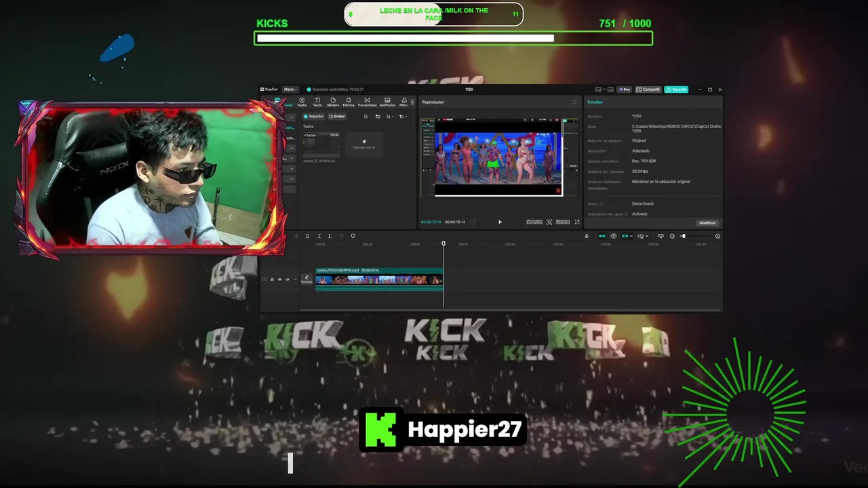Switch to the Stickers tab
The height and width of the screenshot is (488, 868).
[x=333, y=102]
